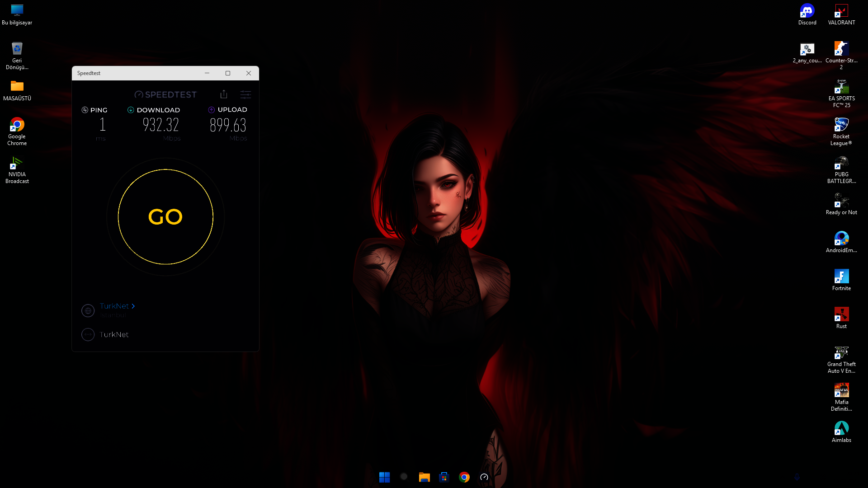Viewport: 868px width, 488px height.
Task: Open the Speedtest settings sliders icon
Action: click(x=245, y=94)
